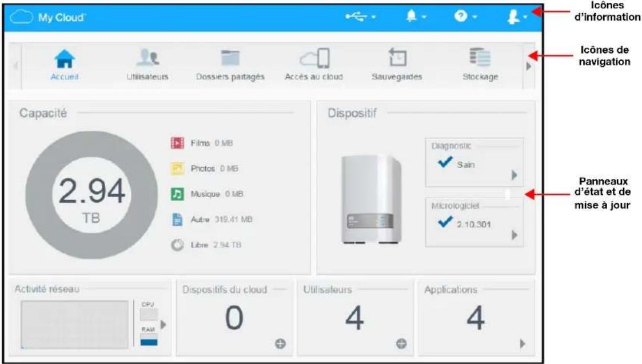Click the Photos category icon
642x364 pixels.
point(177,168)
